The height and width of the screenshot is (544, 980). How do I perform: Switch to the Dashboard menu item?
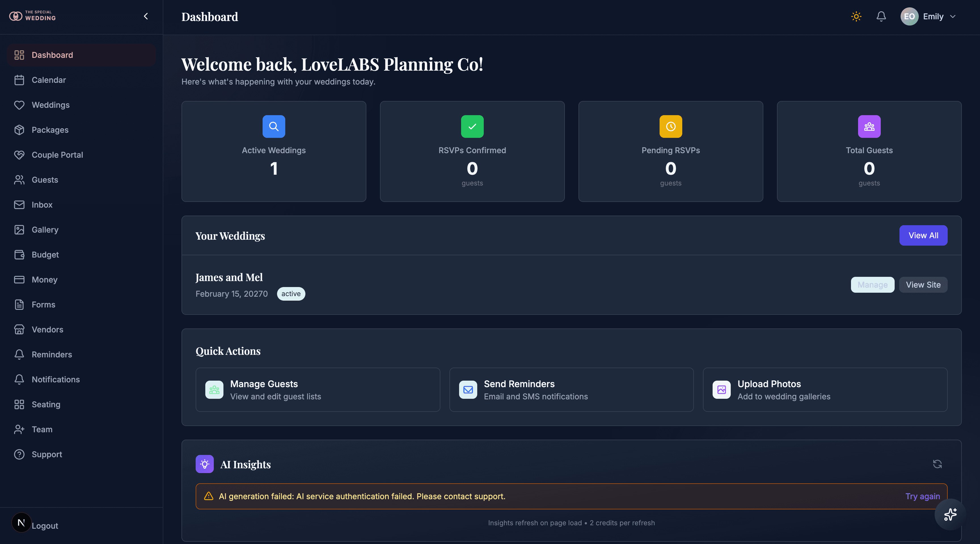point(52,55)
